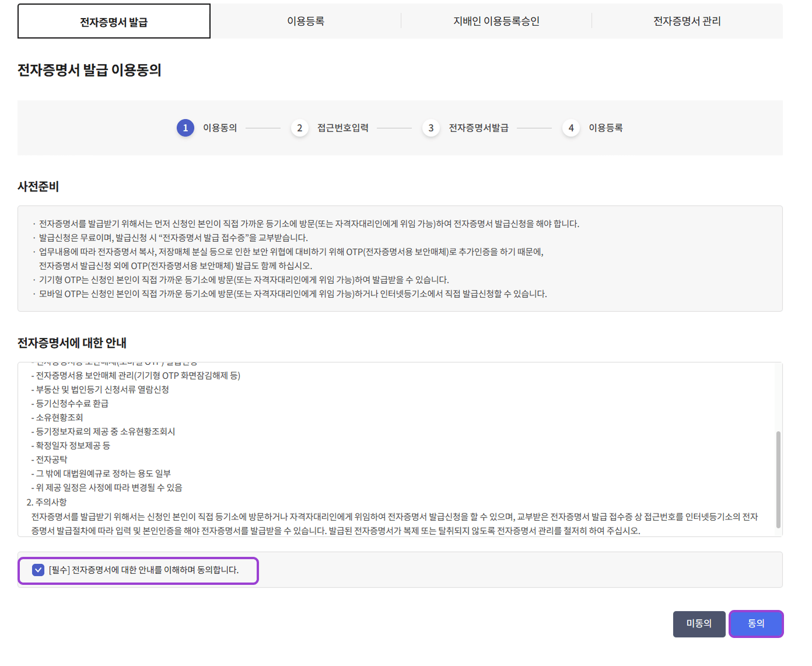Click the line '- 확정일자 정보제공 등'

pos(71,445)
